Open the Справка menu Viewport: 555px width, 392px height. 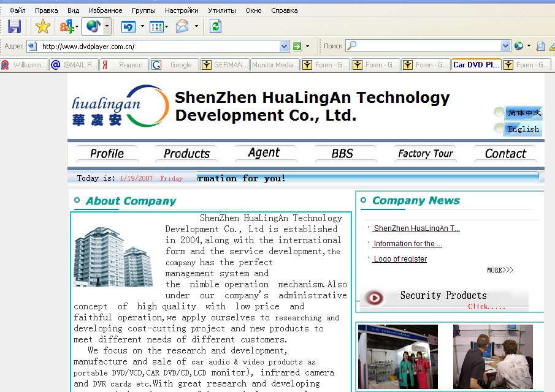[284, 10]
